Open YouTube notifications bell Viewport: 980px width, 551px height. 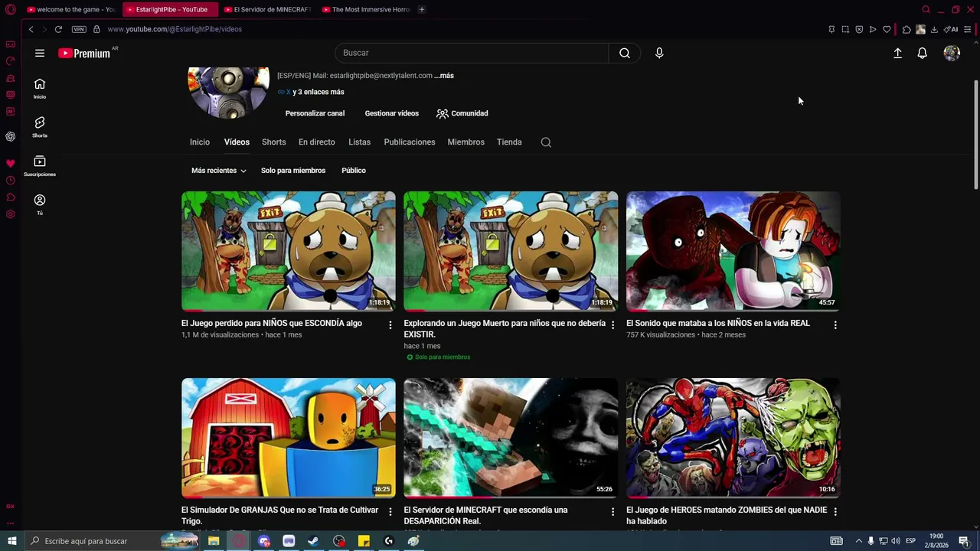tap(923, 53)
